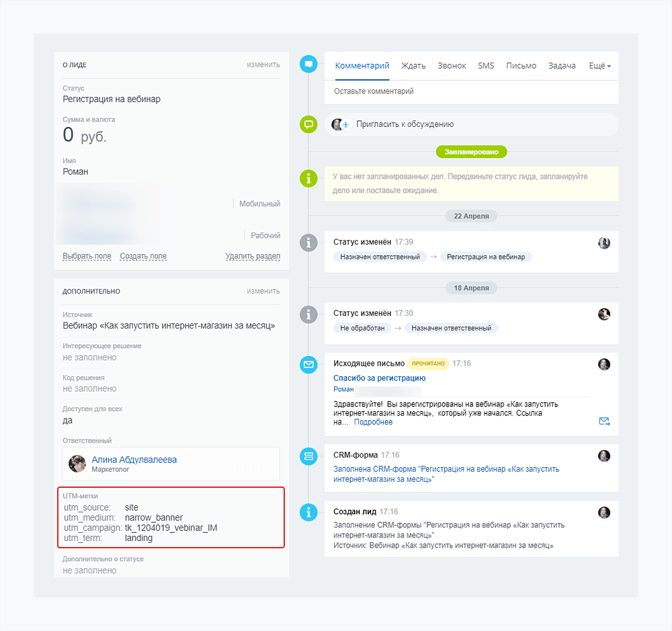Click the Регистрация на вебинар status tag

486,257
